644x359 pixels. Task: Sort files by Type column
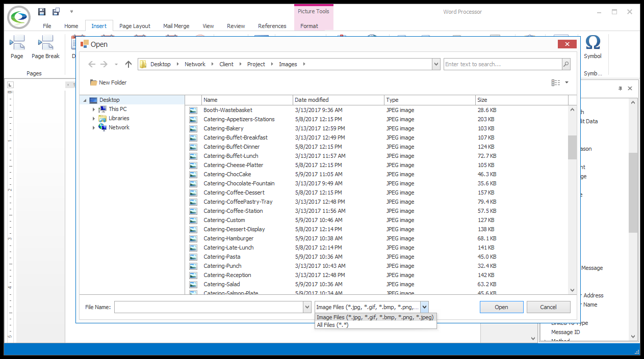click(430, 100)
